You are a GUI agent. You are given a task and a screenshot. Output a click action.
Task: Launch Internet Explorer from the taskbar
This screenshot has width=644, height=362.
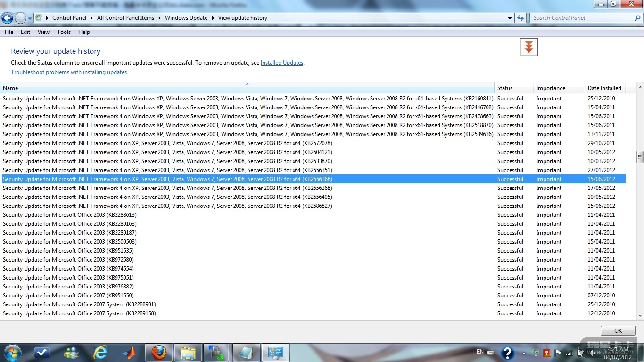[100, 353]
